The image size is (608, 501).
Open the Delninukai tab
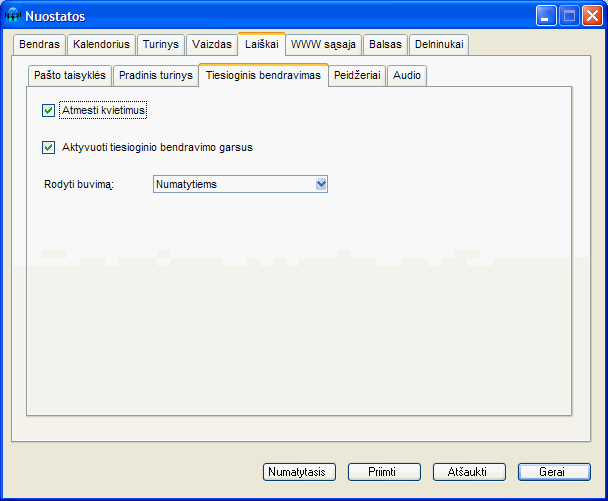(438, 45)
